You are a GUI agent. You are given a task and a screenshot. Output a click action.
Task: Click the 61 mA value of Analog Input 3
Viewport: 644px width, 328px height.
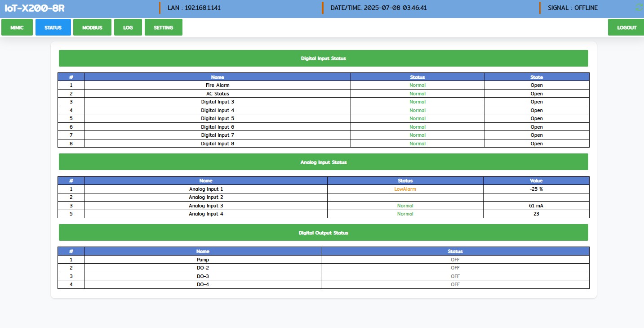(x=536, y=206)
